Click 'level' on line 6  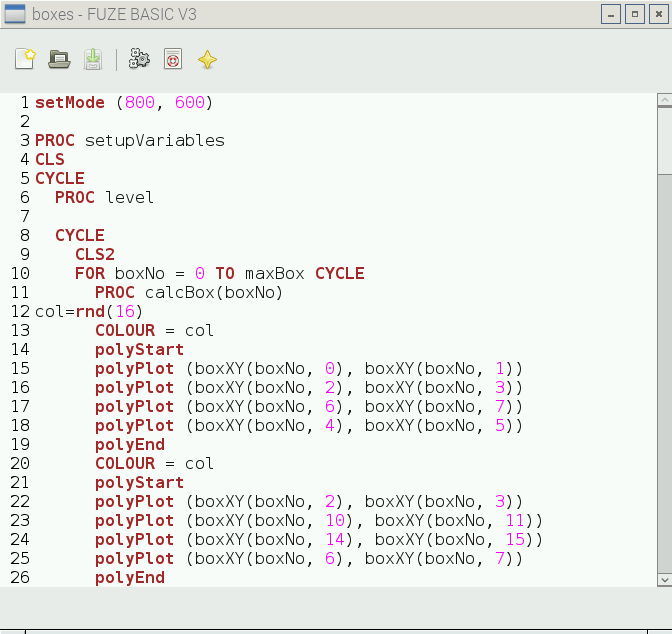coord(129,198)
